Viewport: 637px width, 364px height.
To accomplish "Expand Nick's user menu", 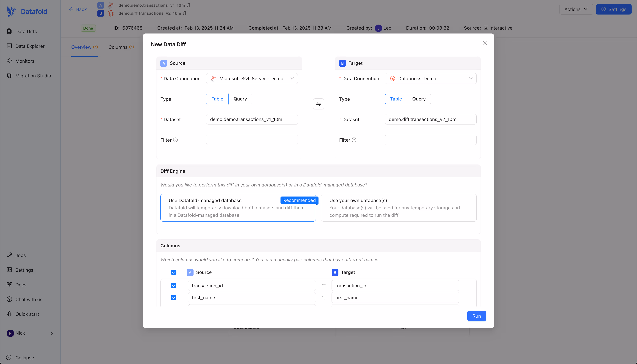I will (30, 333).
